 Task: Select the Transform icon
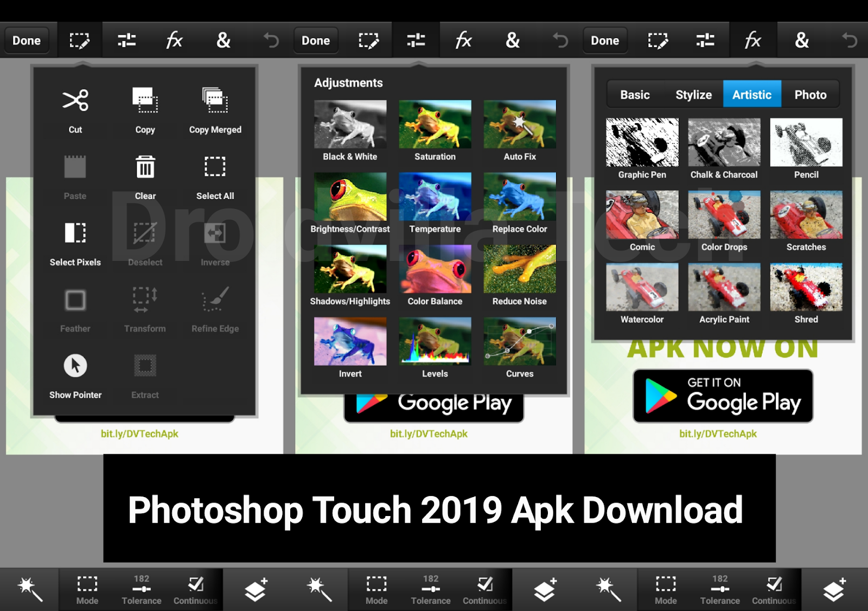(x=145, y=300)
